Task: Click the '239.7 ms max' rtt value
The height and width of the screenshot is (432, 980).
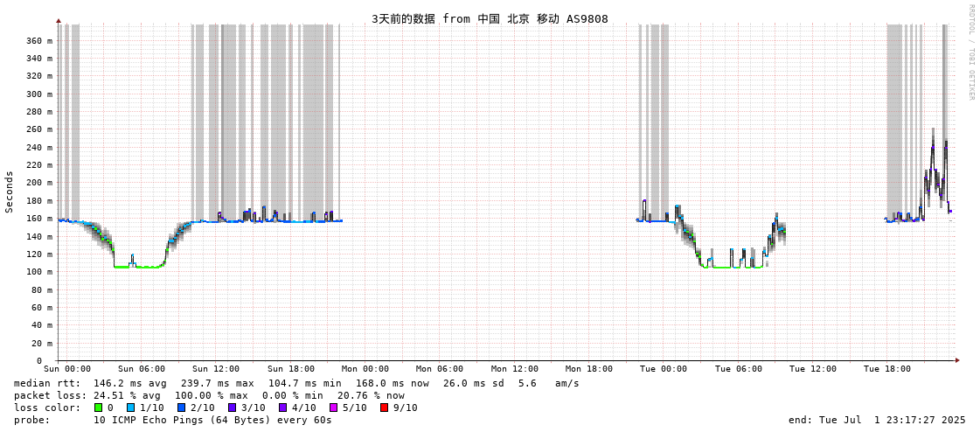Action: 218,383
